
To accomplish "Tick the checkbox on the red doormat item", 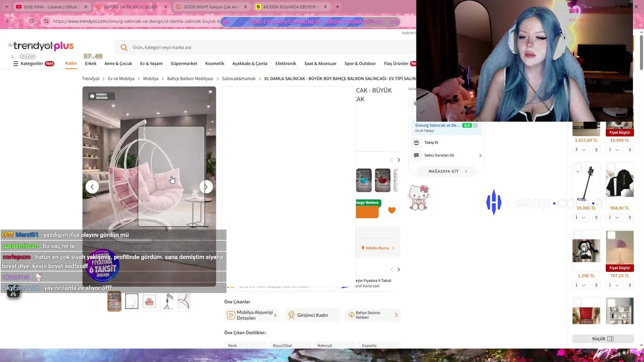I will point(578,303).
